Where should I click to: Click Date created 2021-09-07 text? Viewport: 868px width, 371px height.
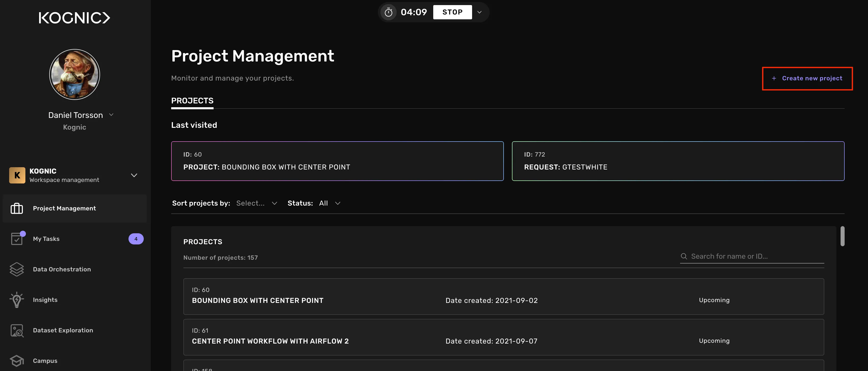point(491,341)
